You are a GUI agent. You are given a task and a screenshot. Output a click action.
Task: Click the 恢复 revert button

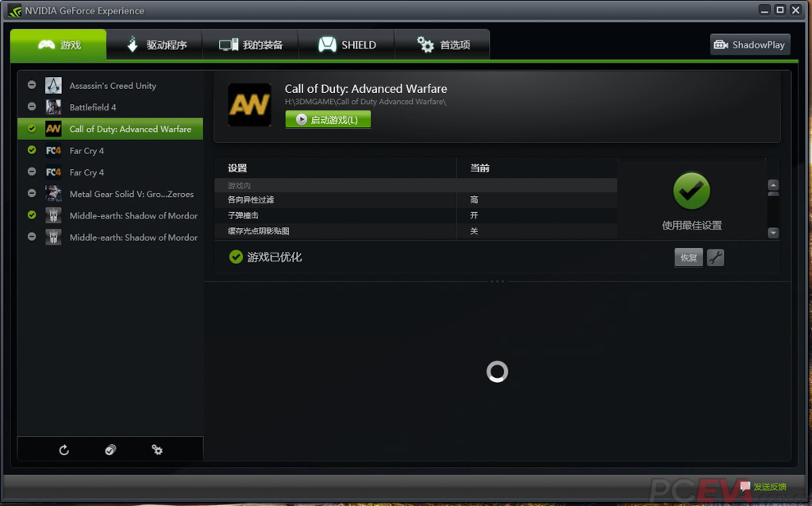tap(688, 257)
